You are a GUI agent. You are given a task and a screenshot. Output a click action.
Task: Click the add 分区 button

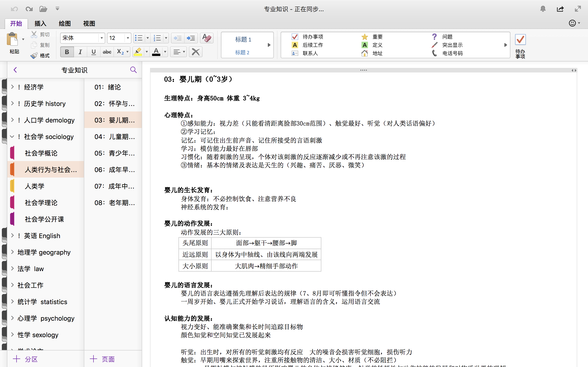coord(25,359)
